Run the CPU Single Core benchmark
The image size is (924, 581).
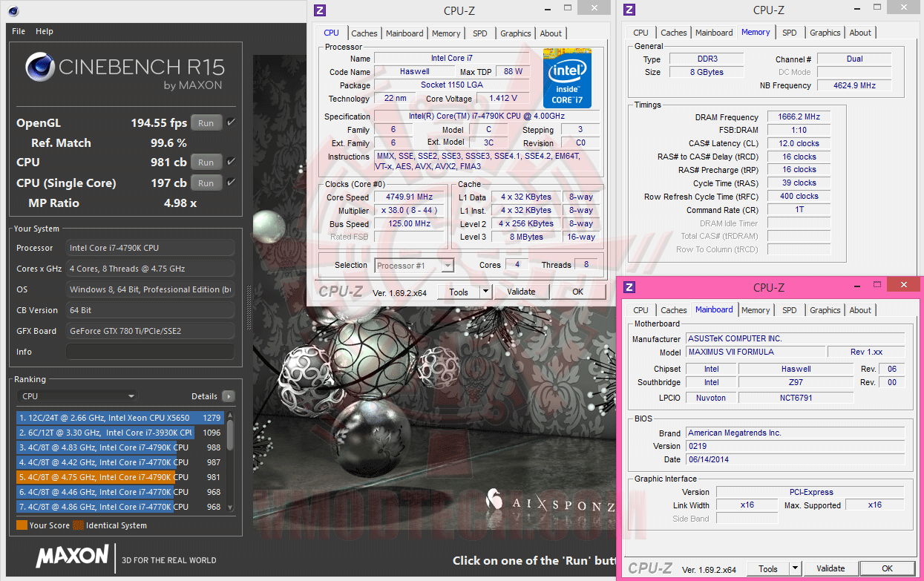click(206, 183)
